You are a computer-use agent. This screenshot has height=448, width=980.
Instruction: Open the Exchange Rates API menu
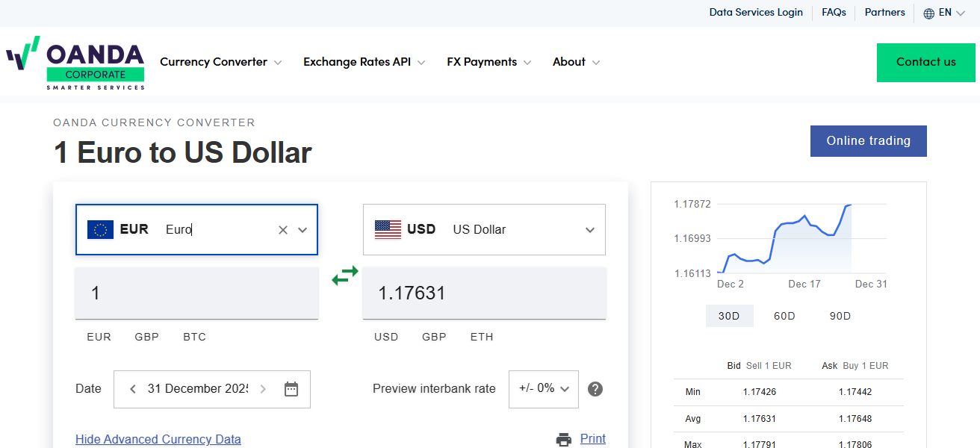click(364, 62)
